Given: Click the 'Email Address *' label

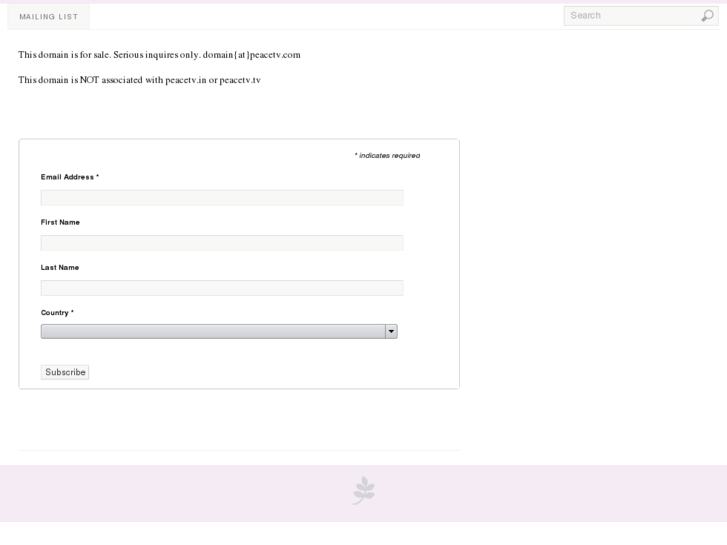Looking at the screenshot, I should pos(70,177).
